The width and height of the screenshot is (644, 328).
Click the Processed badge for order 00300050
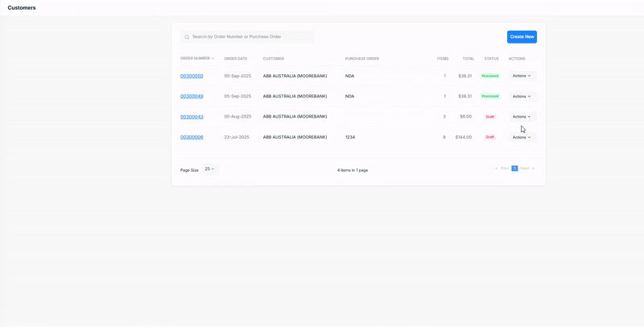pos(489,76)
